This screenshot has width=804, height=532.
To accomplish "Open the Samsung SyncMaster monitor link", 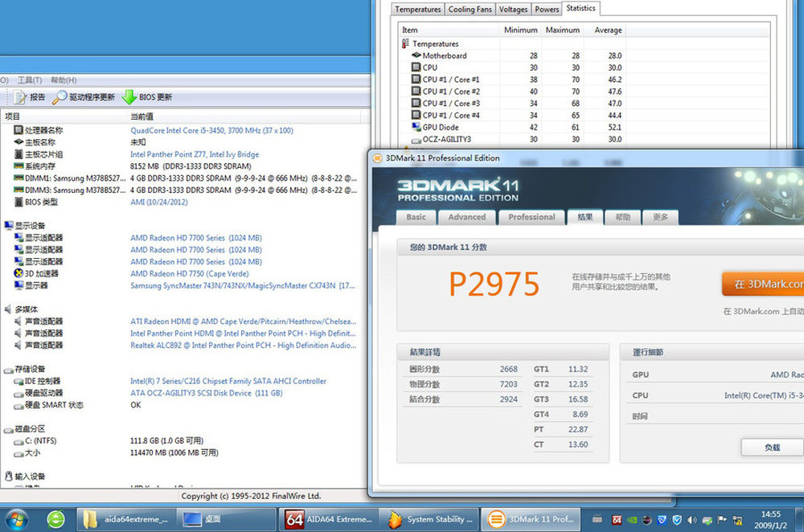I will click(x=243, y=285).
